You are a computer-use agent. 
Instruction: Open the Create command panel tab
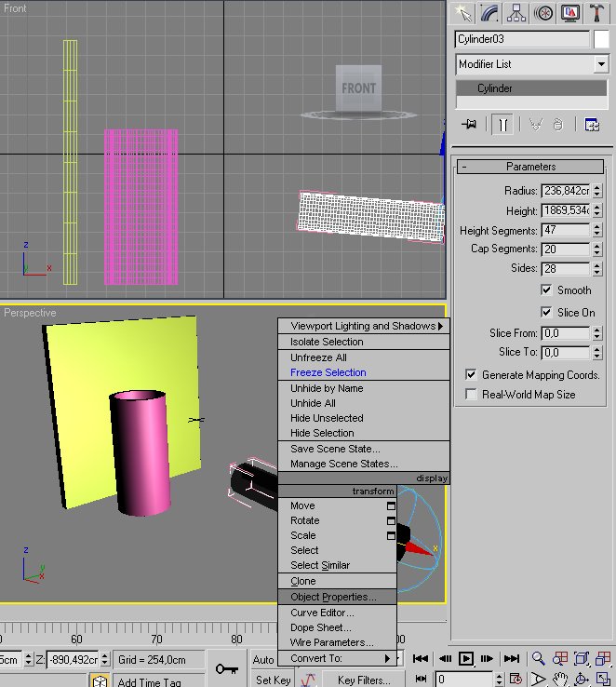click(x=463, y=13)
